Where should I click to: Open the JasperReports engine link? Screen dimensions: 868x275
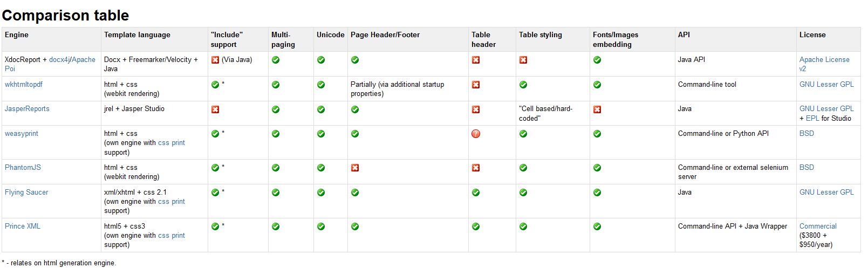[27, 109]
